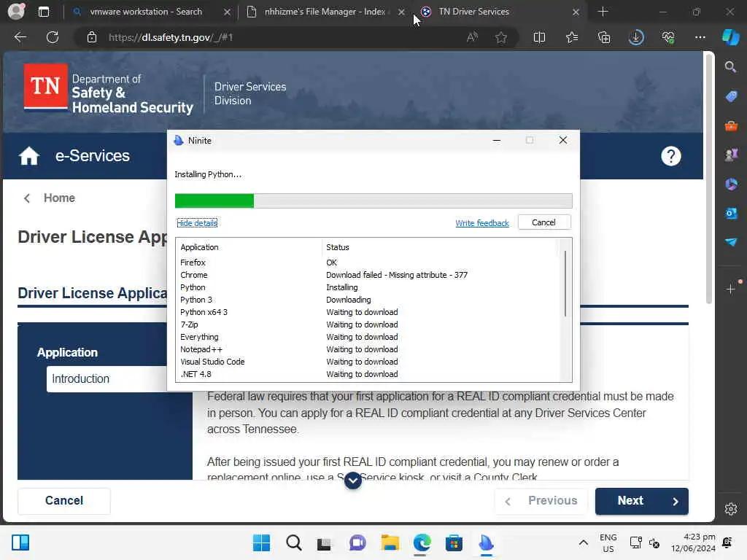The height and width of the screenshot is (560, 747).
Task: Go to e-Services home house icon
Action: coord(29,156)
